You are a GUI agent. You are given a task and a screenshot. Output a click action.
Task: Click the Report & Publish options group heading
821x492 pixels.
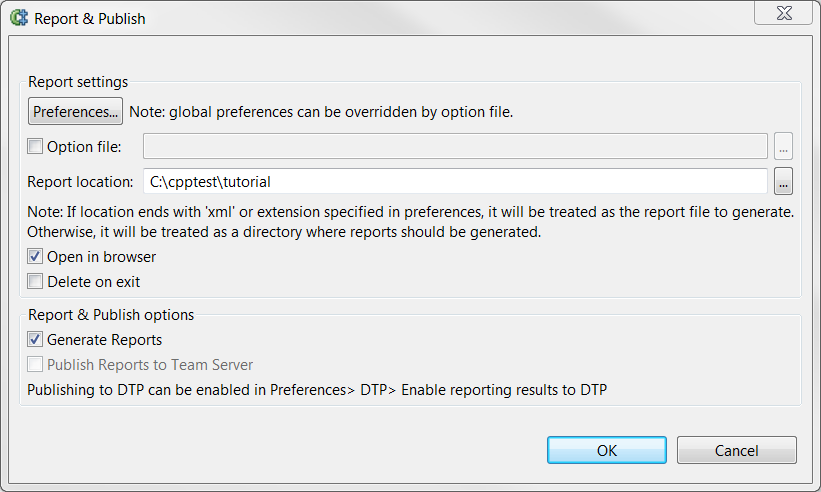(x=111, y=315)
